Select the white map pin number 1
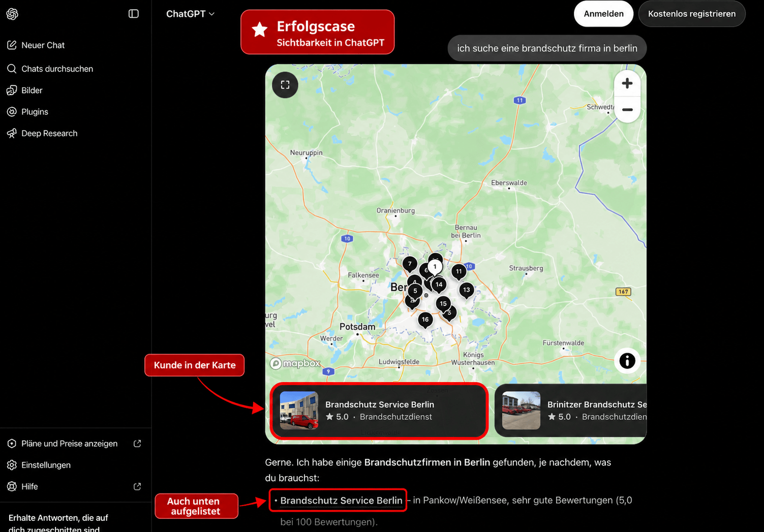 coord(435,267)
